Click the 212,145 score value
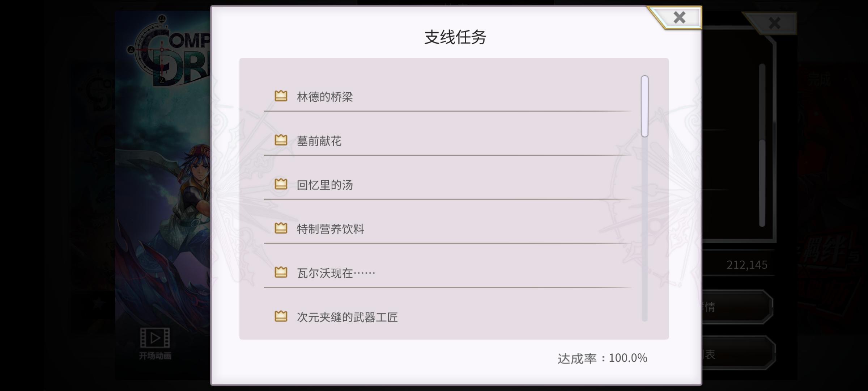The image size is (868, 391). click(x=747, y=265)
